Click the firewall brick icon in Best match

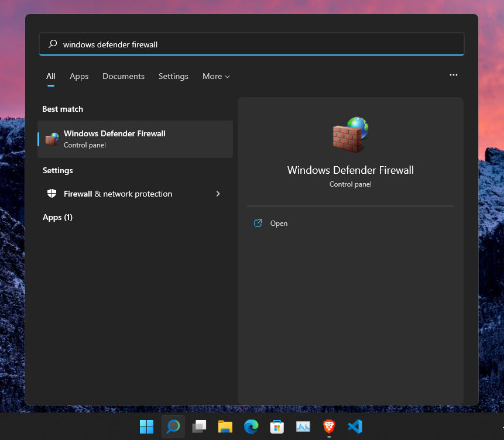coord(52,139)
